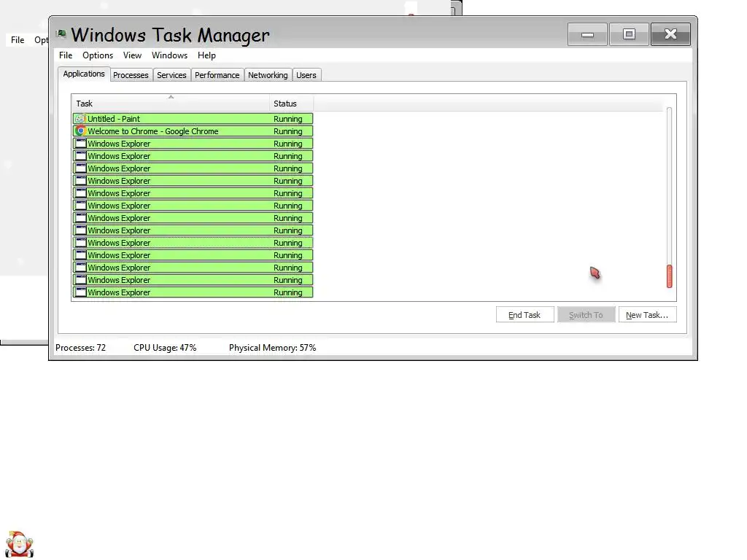The height and width of the screenshot is (560, 747).
Task: Click the Paint icon beside Untitled - Paint
Action: click(80, 119)
